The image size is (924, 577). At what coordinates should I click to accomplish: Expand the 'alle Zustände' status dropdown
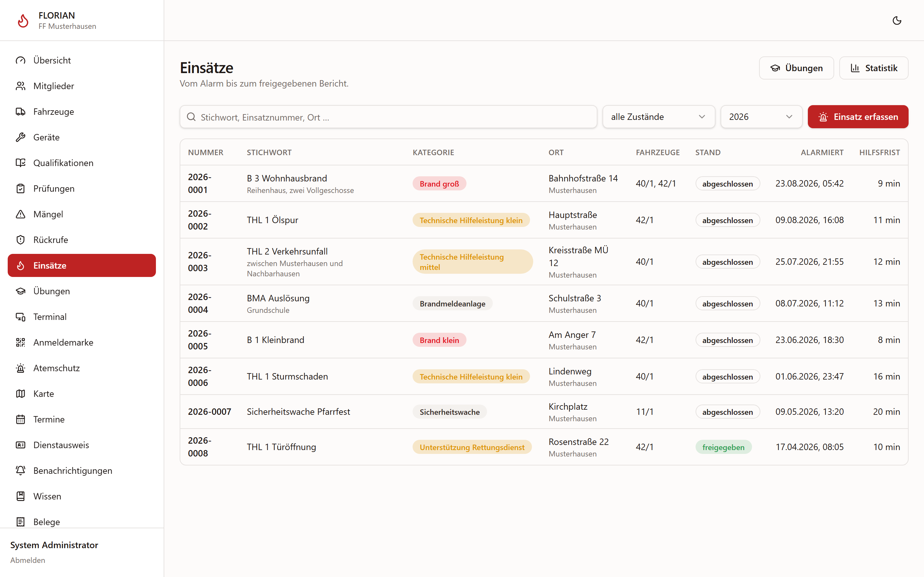point(659,117)
